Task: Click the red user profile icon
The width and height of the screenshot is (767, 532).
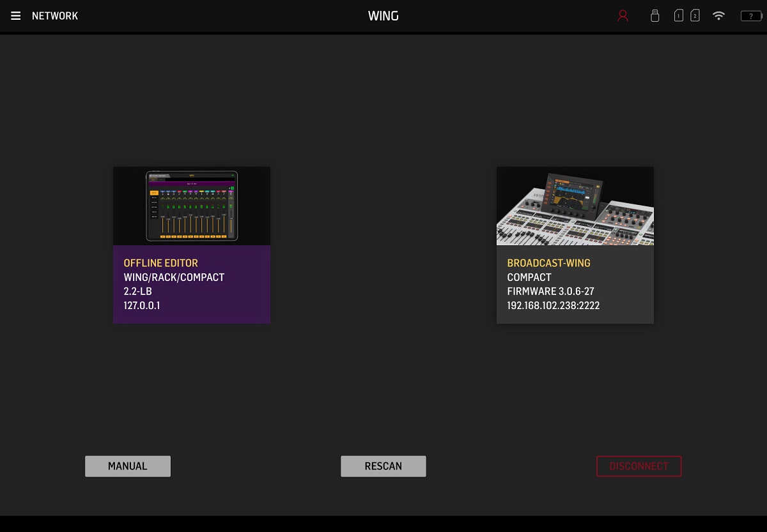Action: 623,16
